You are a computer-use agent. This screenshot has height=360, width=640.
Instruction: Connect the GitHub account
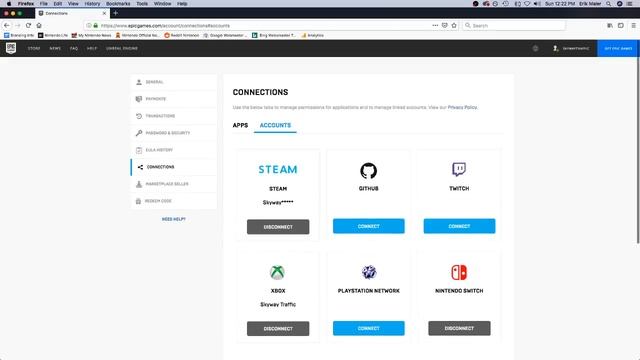click(369, 226)
